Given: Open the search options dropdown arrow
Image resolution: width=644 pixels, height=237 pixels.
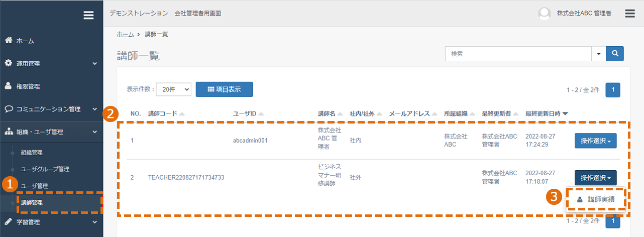Looking at the screenshot, I should tap(598, 53).
